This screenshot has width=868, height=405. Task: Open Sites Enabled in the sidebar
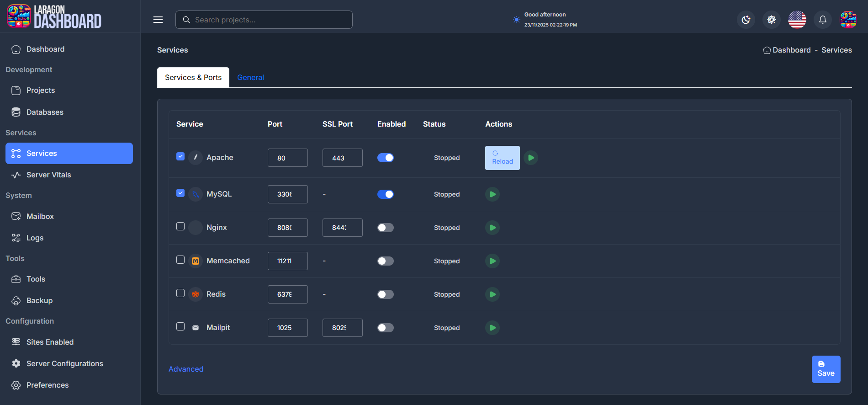coord(69,342)
